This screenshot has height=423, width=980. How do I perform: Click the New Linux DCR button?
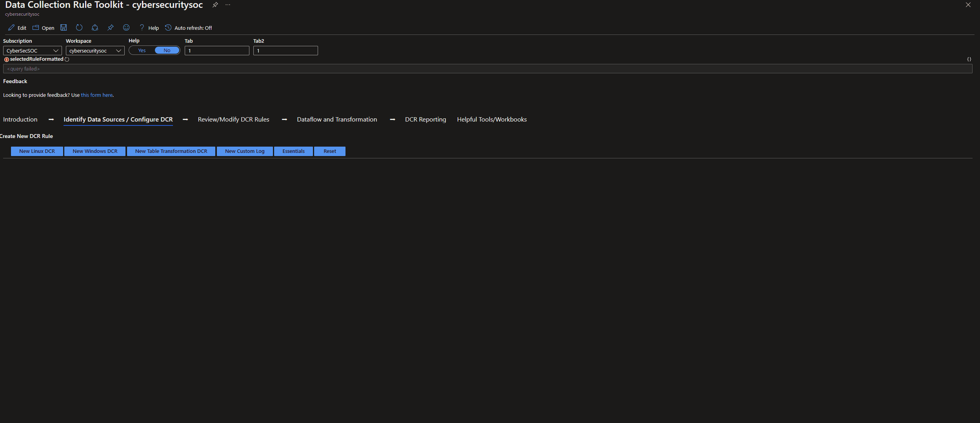click(x=37, y=151)
